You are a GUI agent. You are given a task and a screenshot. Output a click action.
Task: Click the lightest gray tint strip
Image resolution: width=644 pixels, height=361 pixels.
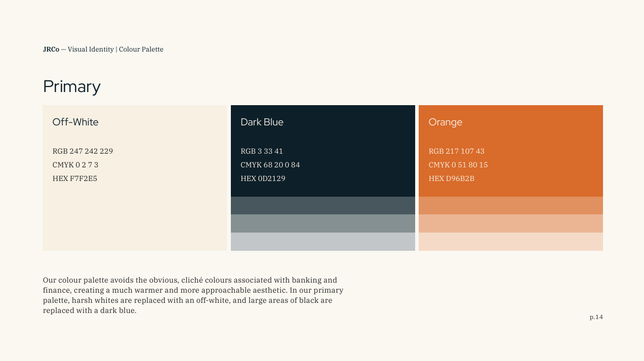coord(323,242)
